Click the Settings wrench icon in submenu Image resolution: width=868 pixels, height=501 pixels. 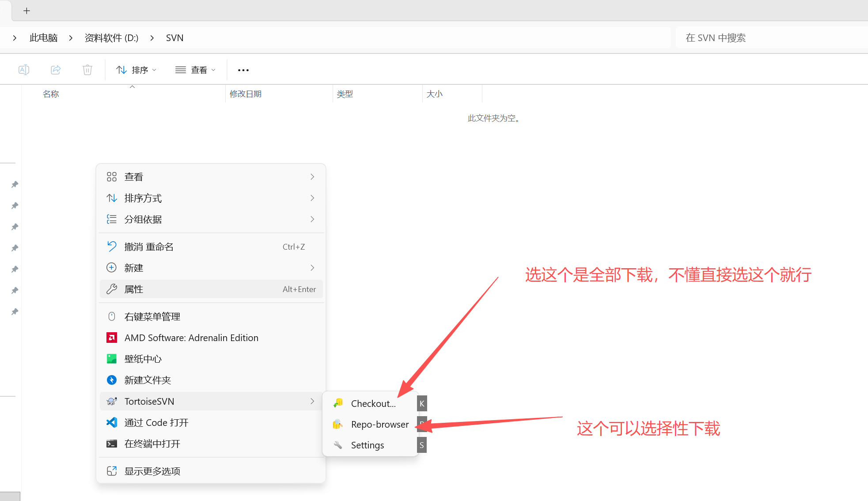pos(338,445)
